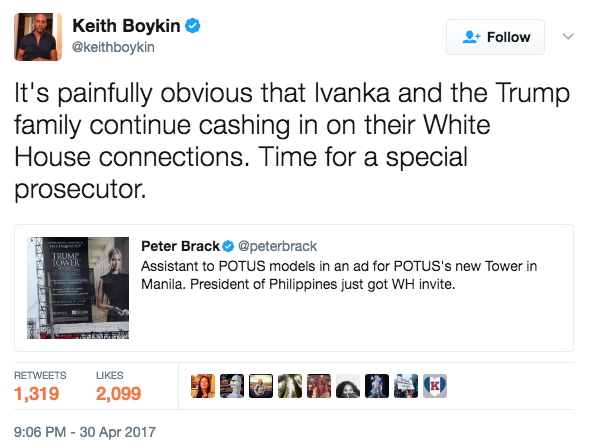View the Trump Tower billboard image
This screenshot has height=446, width=593.
[78, 288]
